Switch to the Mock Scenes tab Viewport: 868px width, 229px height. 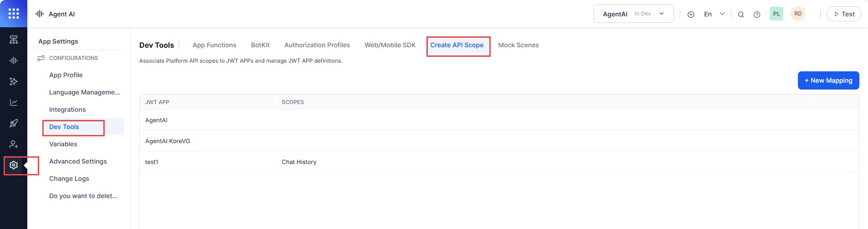point(518,45)
